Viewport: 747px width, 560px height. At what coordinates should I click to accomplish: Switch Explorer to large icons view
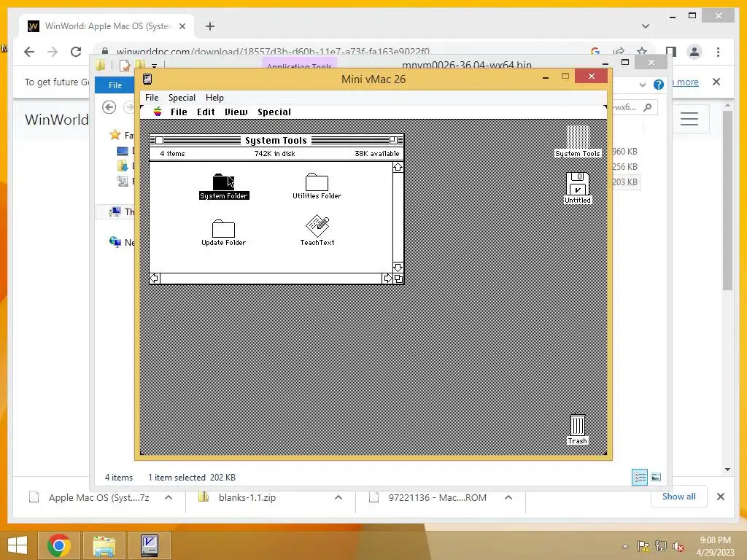[x=656, y=477]
